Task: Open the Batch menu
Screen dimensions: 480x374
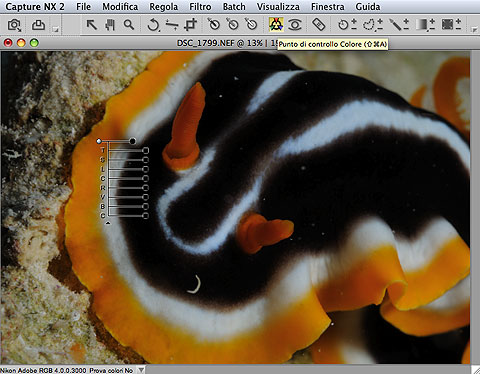Action: 234,7
